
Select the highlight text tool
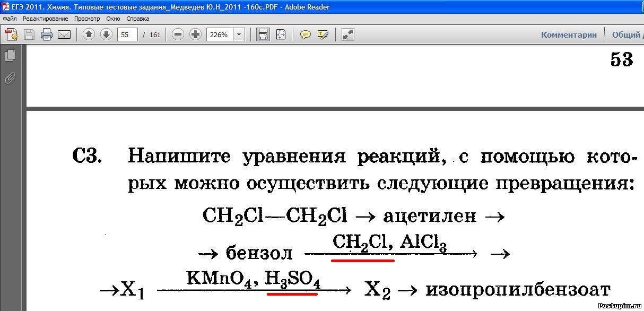(x=323, y=34)
